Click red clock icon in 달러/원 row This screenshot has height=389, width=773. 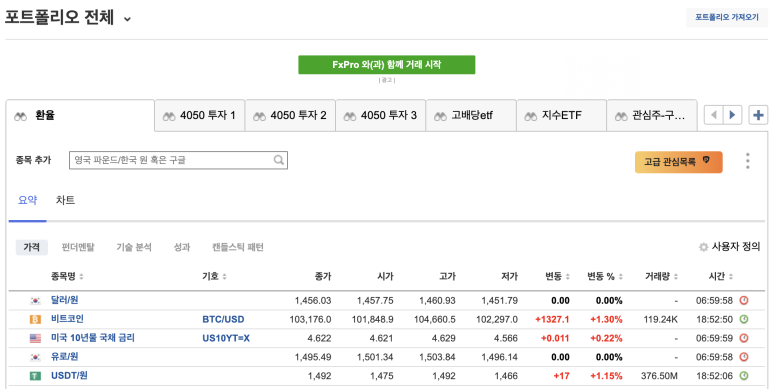tap(744, 300)
